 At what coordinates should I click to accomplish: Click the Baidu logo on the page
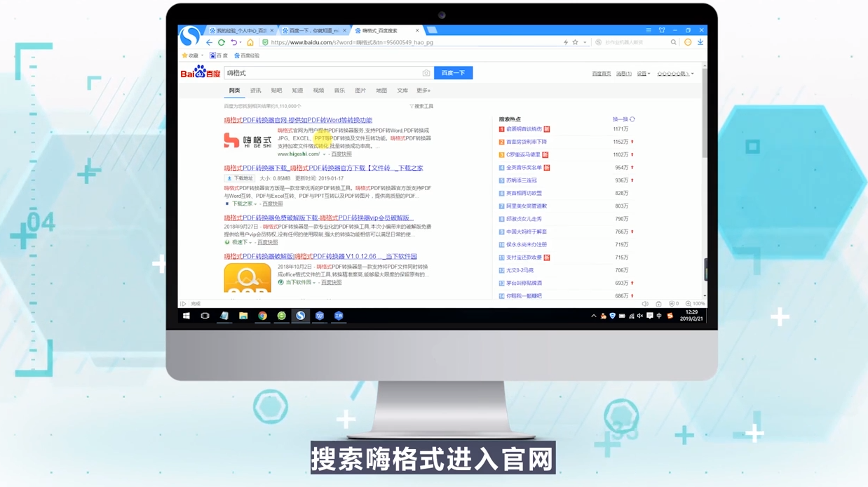(201, 72)
